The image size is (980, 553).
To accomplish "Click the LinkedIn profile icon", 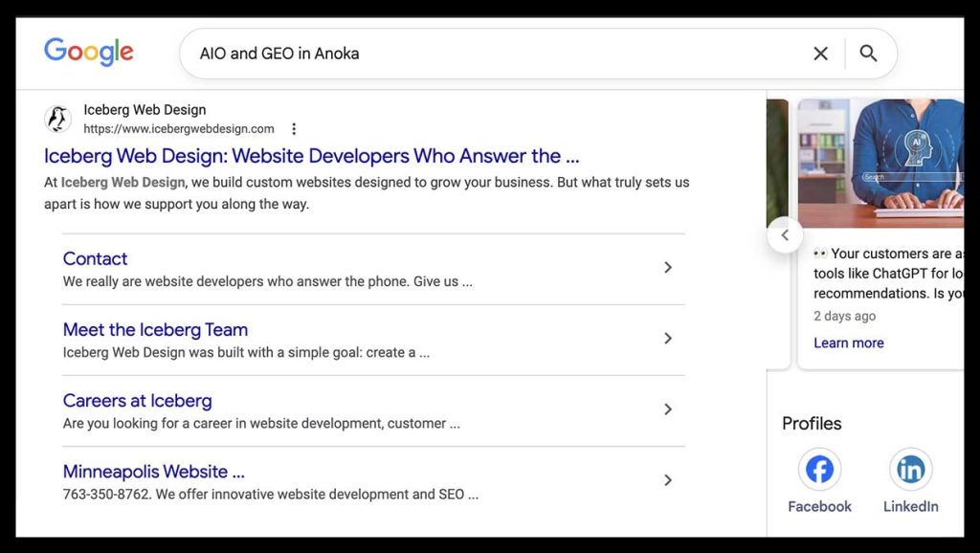I will point(911,469).
